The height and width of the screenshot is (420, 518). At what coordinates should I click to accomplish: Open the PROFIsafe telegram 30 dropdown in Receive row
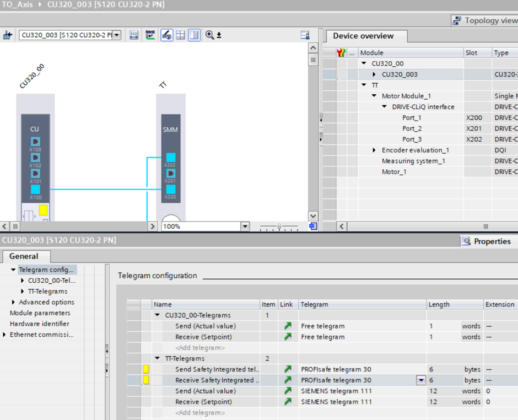point(421,380)
